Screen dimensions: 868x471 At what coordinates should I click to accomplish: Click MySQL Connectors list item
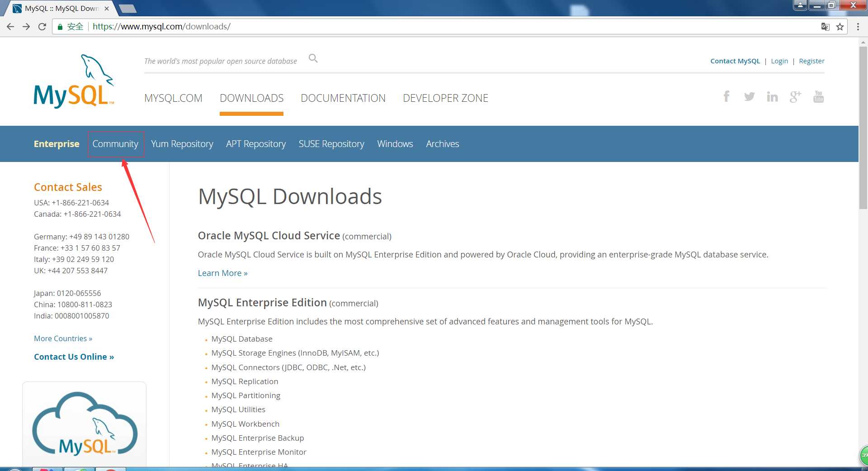tap(288, 367)
